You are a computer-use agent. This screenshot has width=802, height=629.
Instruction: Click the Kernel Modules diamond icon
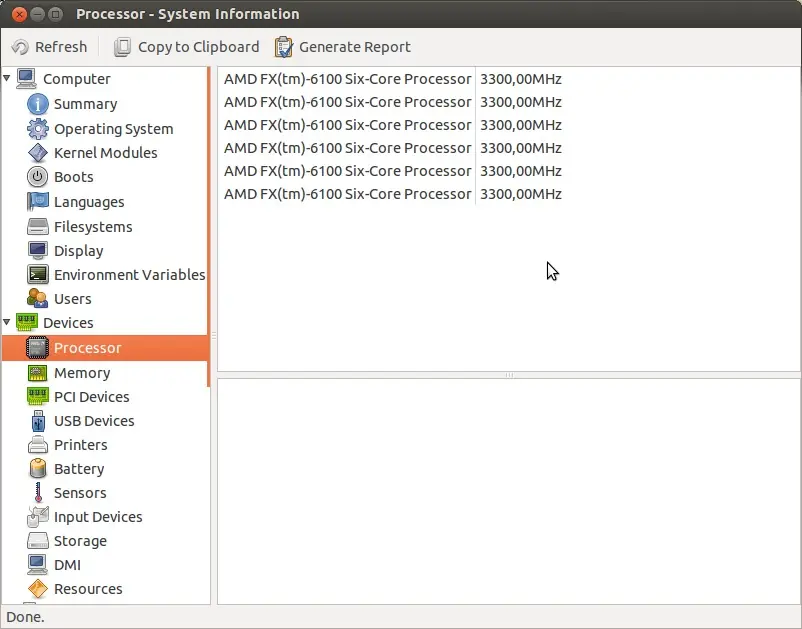pyautogui.click(x=38, y=153)
